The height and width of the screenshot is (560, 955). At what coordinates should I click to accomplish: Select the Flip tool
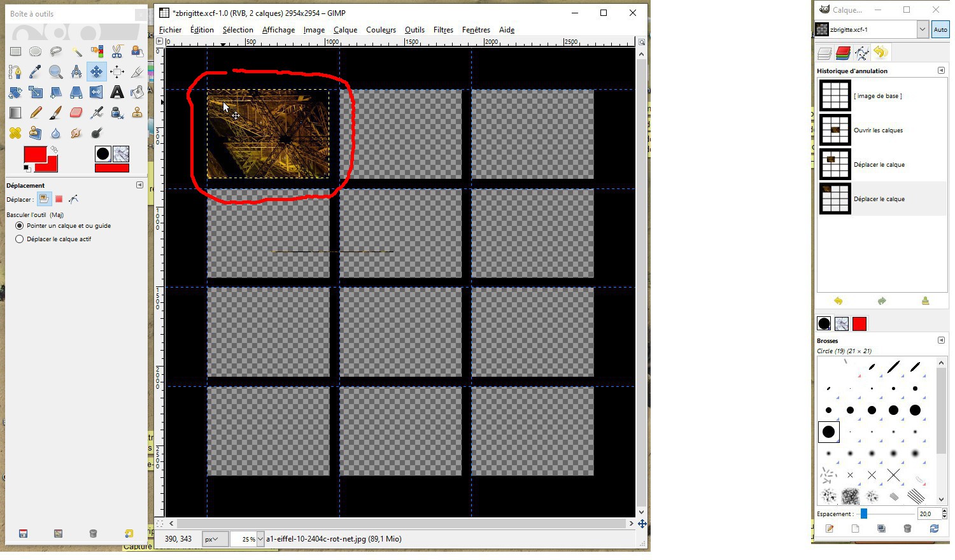[97, 92]
